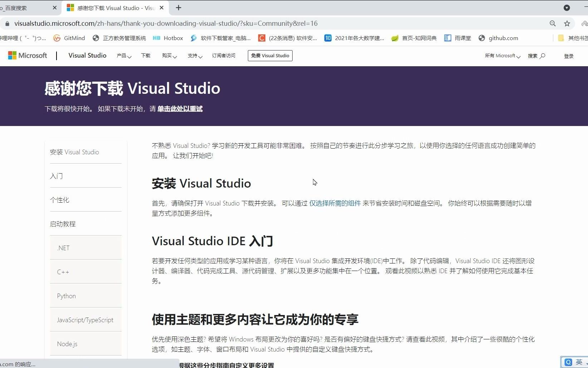Click the 感谢您下载 Visual Studio title
This screenshot has height=368, width=588.
[132, 88]
